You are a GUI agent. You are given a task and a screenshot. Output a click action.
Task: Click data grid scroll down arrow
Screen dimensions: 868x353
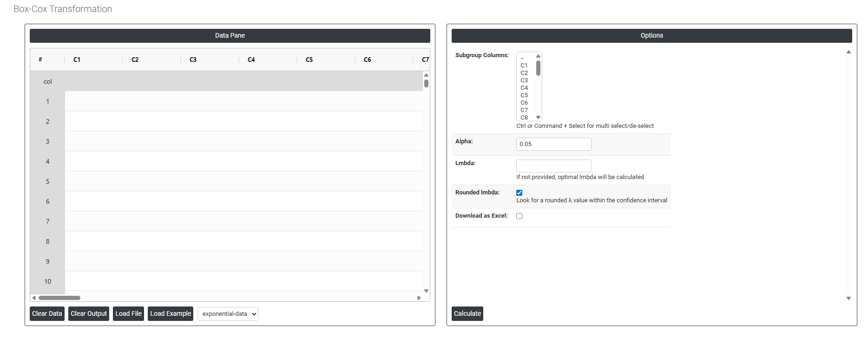[426, 291]
